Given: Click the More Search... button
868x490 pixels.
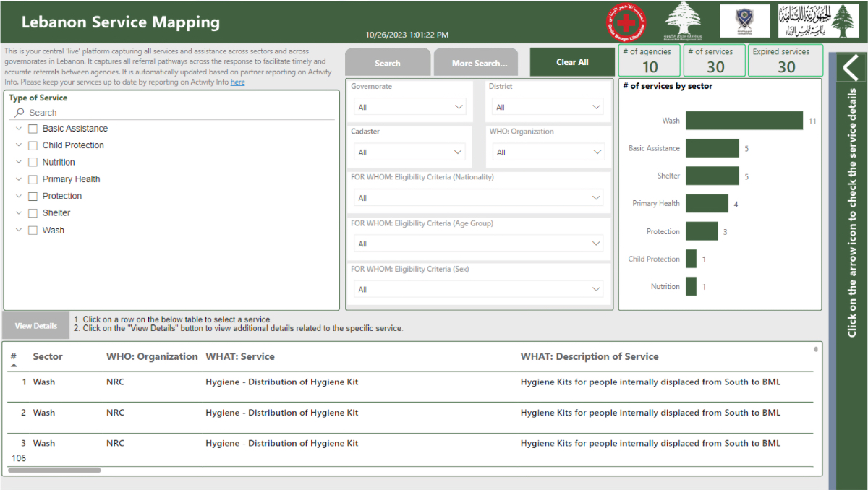Looking at the screenshot, I should pos(476,63).
